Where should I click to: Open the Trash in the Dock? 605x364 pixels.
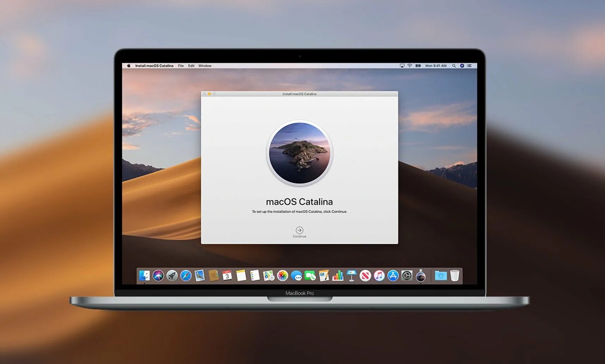point(455,276)
